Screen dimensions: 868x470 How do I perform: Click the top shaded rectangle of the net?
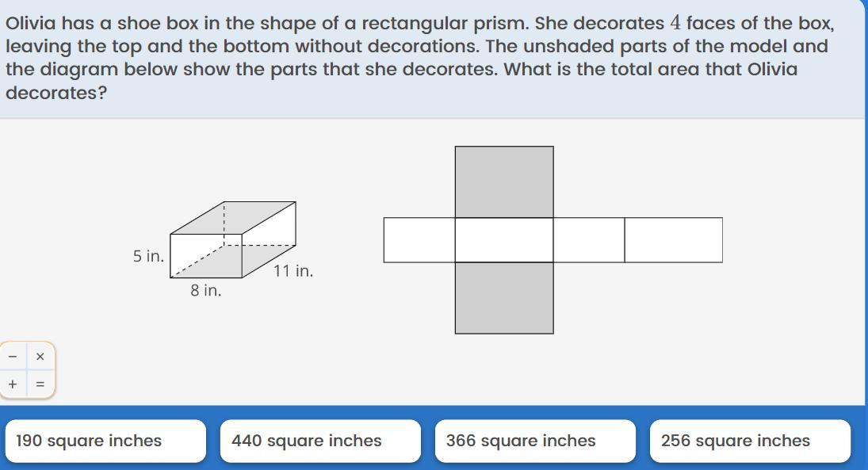coord(504,182)
